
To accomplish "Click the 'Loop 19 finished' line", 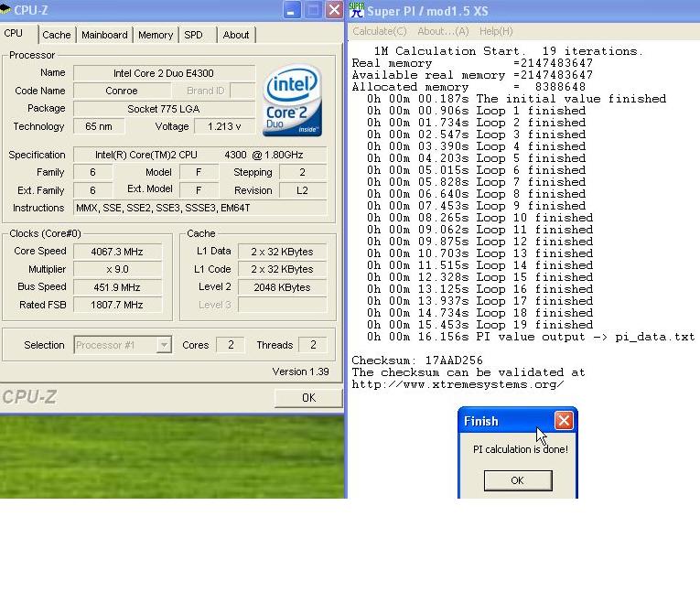I will point(479,325).
